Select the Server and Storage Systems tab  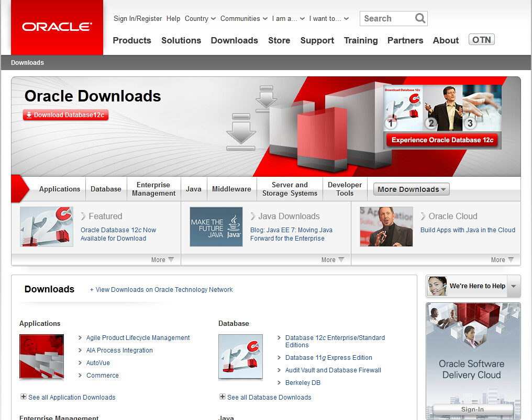pos(290,189)
